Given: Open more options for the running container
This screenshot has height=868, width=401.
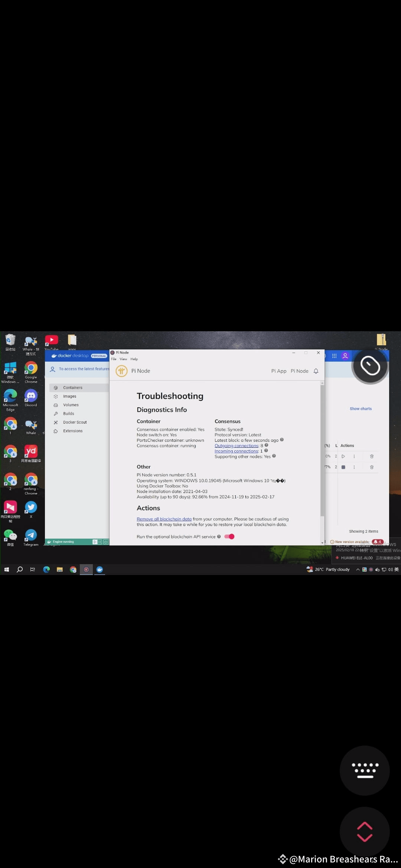Looking at the screenshot, I should 354,467.
